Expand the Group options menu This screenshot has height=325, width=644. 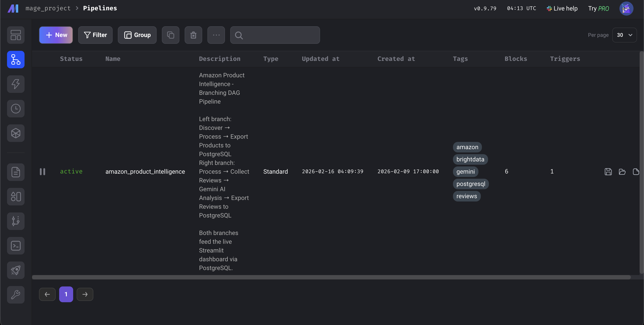click(x=137, y=35)
